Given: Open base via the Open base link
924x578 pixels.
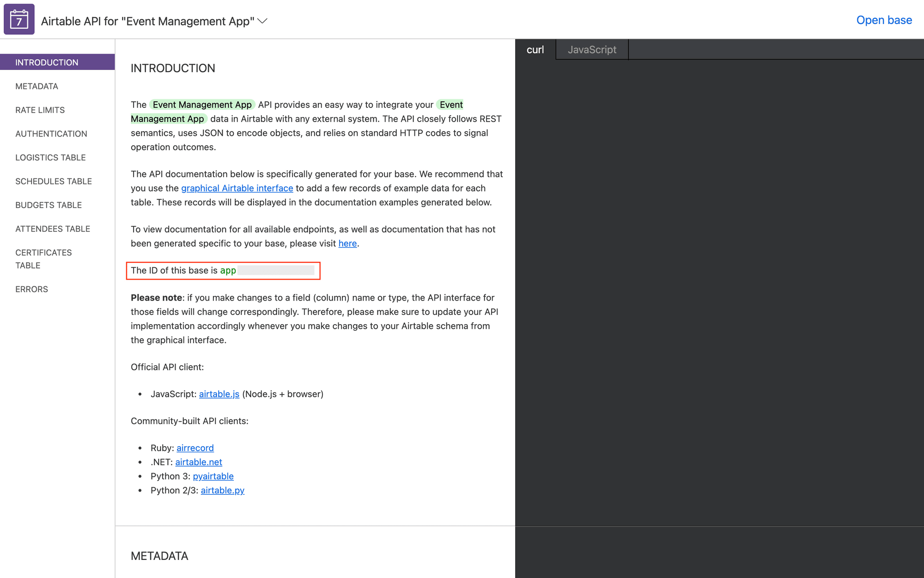Looking at the screenshot, I should tap(883, 20).
